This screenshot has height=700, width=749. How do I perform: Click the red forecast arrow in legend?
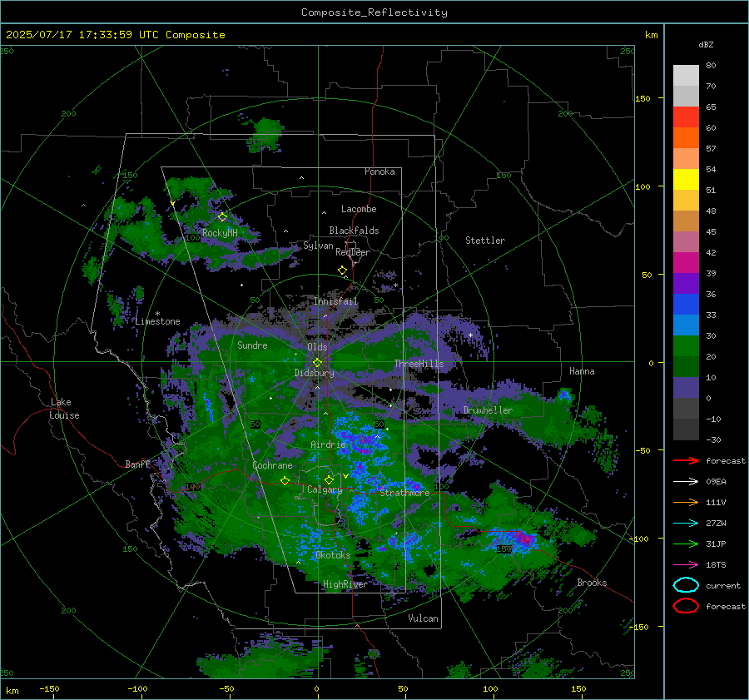point(686,460)
